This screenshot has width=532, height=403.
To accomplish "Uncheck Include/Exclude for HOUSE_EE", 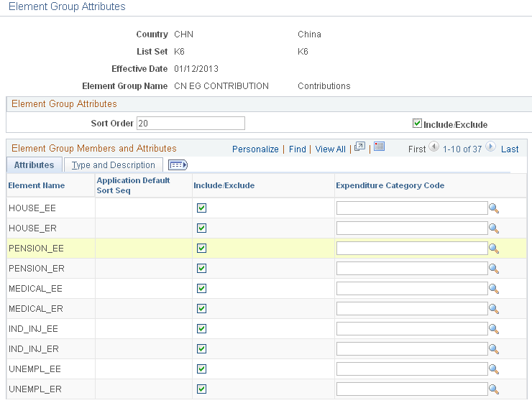I will [x=201, y=208].
